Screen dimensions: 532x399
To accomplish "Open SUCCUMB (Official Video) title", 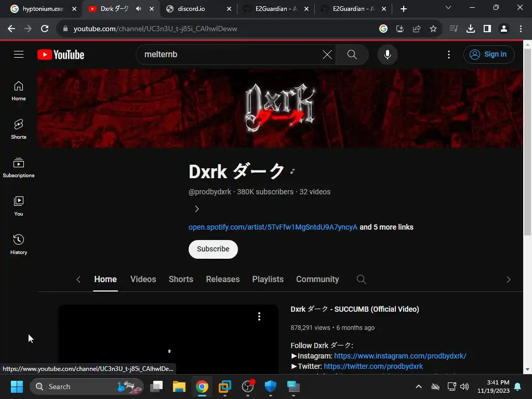I will (355, 309).
